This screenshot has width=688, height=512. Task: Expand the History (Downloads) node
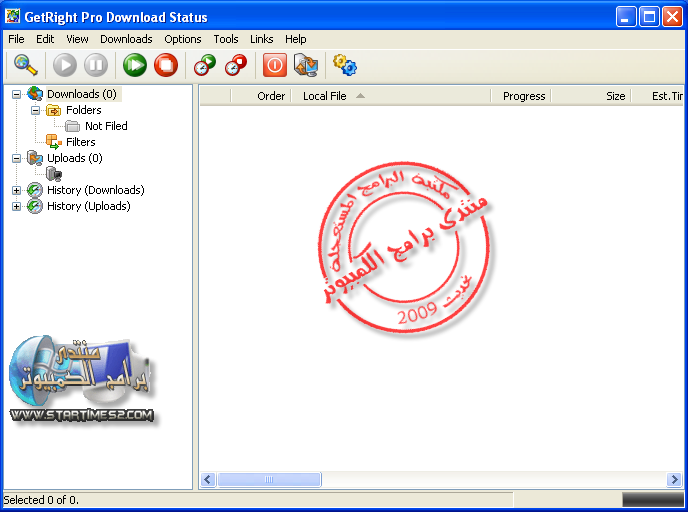16,190
